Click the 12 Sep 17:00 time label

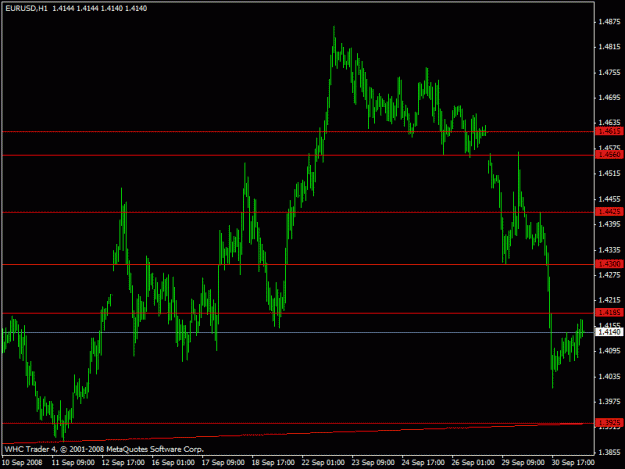point(123,463)
